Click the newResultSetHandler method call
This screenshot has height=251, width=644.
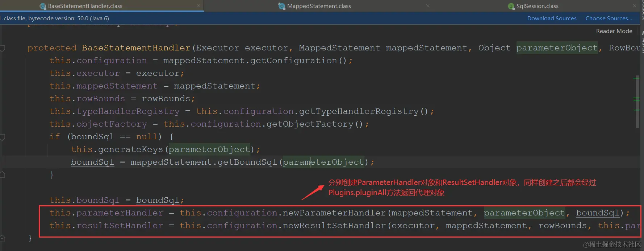pyautogui.click(x=334, y=226)
